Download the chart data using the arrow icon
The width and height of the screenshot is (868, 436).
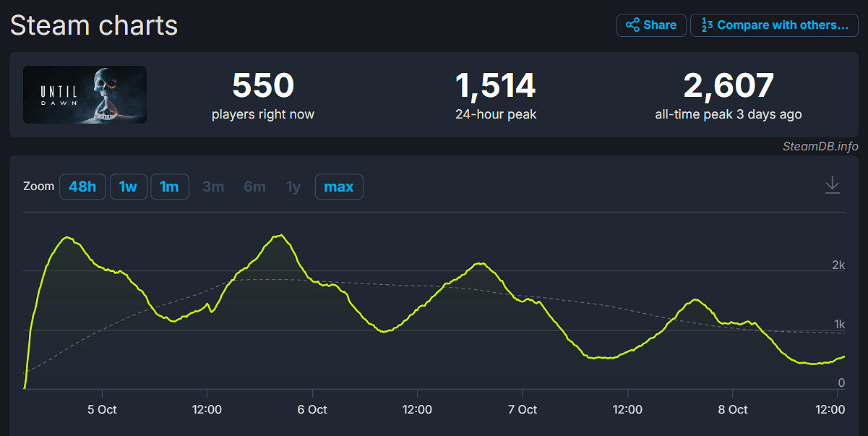(833, 185)
